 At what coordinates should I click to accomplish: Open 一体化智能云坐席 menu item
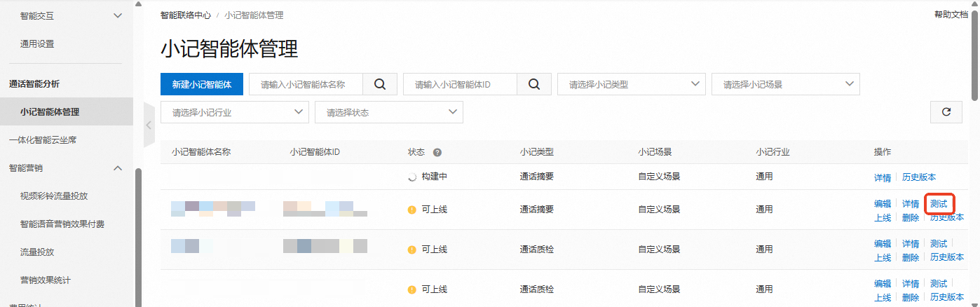43,140
